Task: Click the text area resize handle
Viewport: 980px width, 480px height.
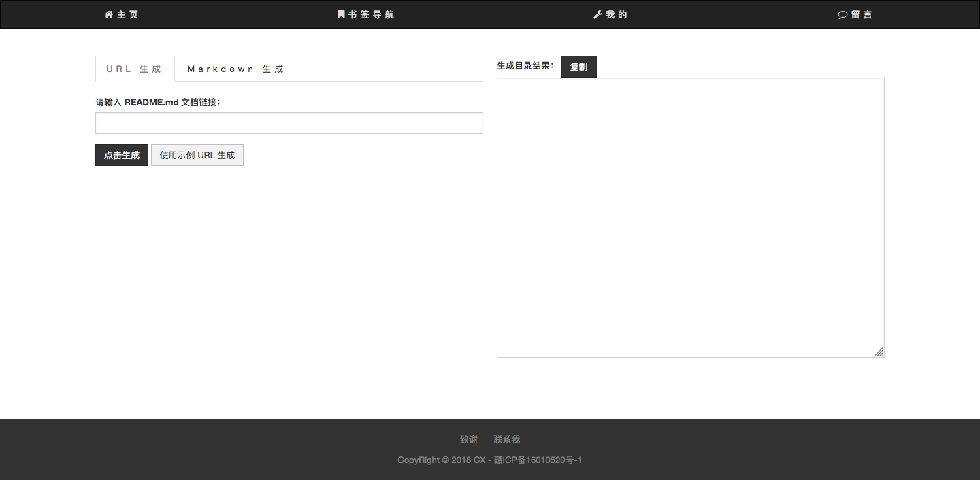Action: click(x=879, y=352)
